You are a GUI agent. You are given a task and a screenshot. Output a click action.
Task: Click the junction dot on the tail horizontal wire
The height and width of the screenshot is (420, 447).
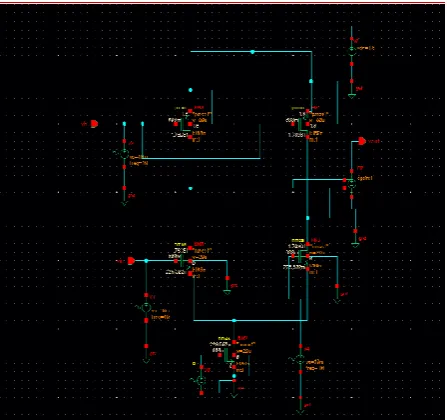(x=234, y=320)
